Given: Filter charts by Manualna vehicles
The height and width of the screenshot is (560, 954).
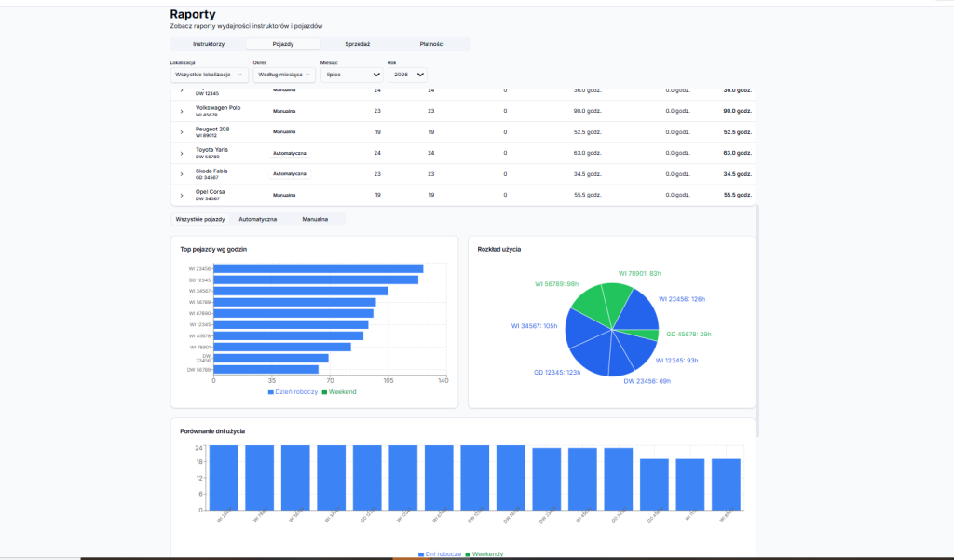Looking at the screenshot, I should (x=315, y=219).
